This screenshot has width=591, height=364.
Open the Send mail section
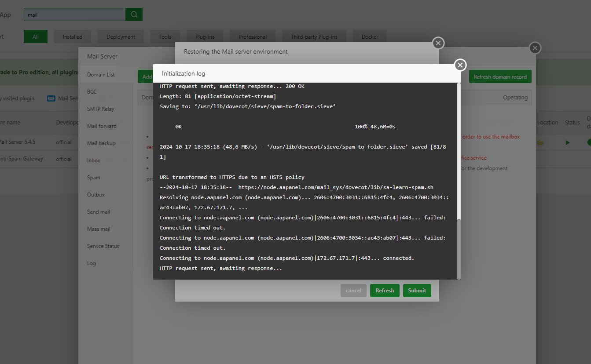(x=106, y=212)
